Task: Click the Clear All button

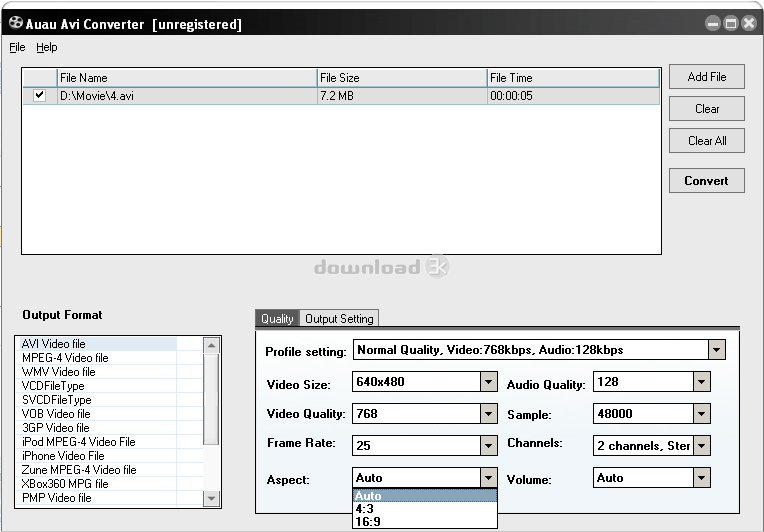Action: tap(707, 141)
